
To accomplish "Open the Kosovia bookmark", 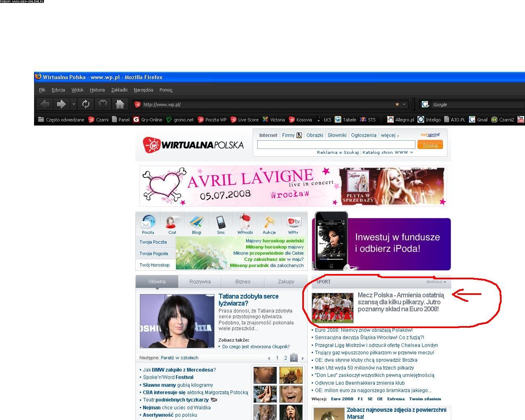I will pyautogui.click(x=300, y=120).
